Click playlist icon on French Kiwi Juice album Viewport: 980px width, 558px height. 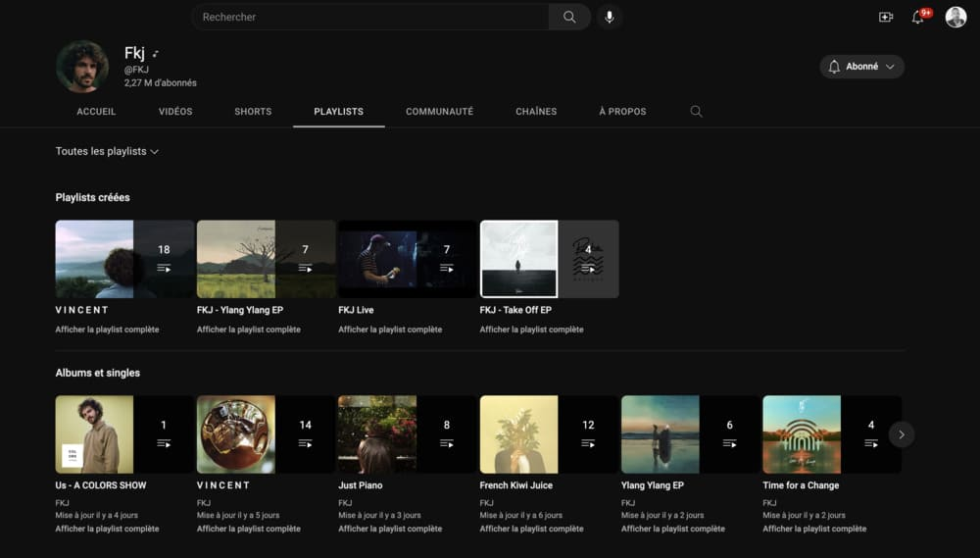point(588,443)
